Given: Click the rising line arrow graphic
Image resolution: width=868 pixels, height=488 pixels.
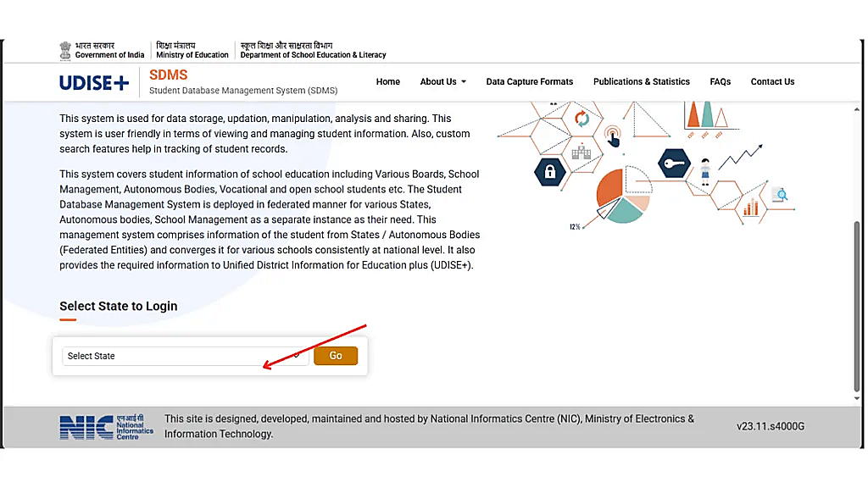Looking at the screenshot, I should pos(741,157).
